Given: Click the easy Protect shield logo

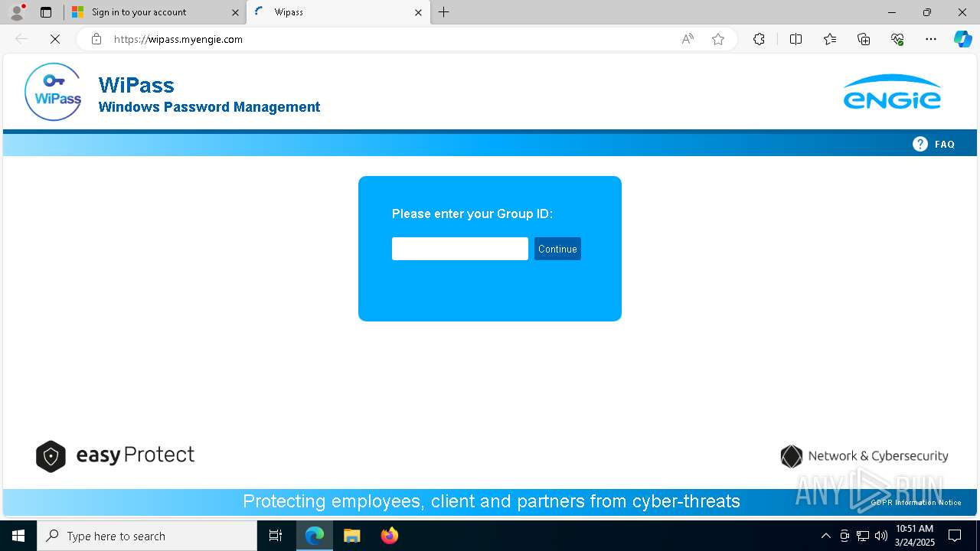Looking at the screenshot, I should point(51,456).
